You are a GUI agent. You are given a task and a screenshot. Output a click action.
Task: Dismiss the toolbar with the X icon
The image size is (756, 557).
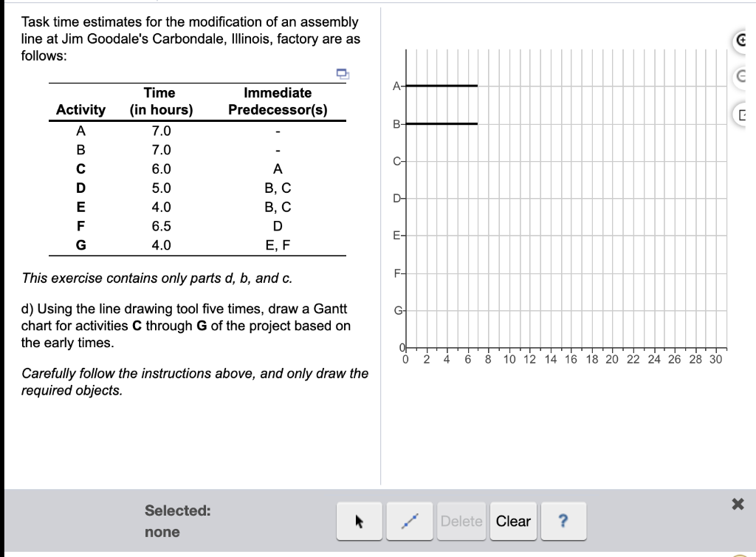(x=737, y=504)
